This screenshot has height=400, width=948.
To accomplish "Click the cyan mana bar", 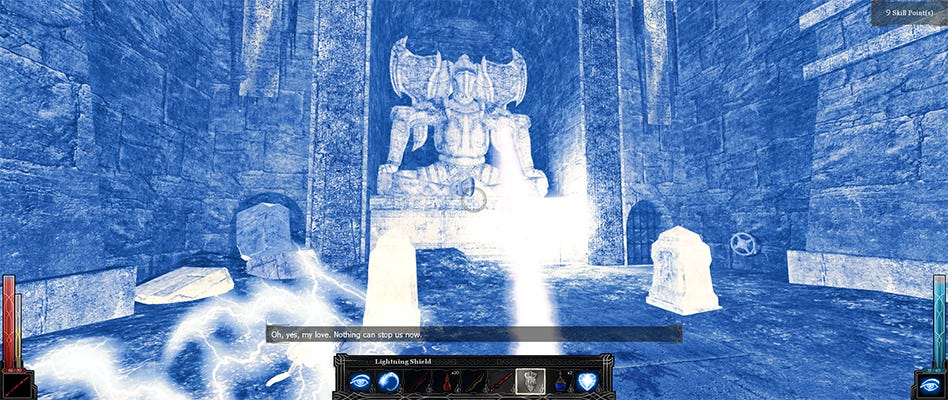I will (938, 321).
